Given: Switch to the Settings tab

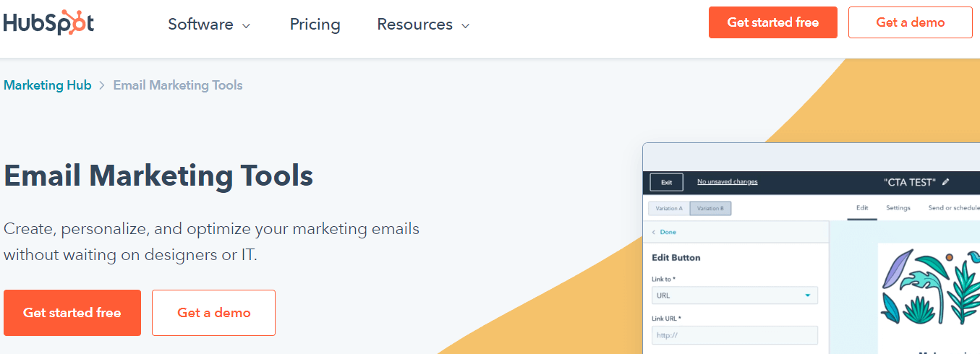Looking at the screenshot, I should pos(898,208).
